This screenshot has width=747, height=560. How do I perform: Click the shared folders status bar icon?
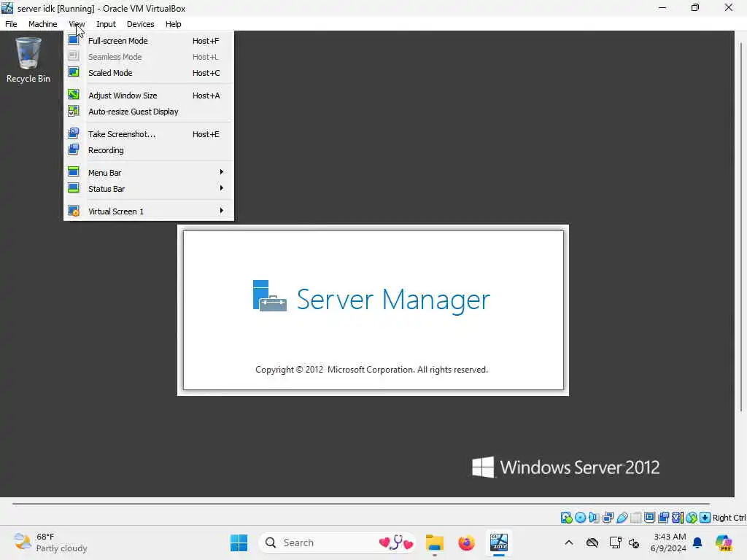[635, 518]
